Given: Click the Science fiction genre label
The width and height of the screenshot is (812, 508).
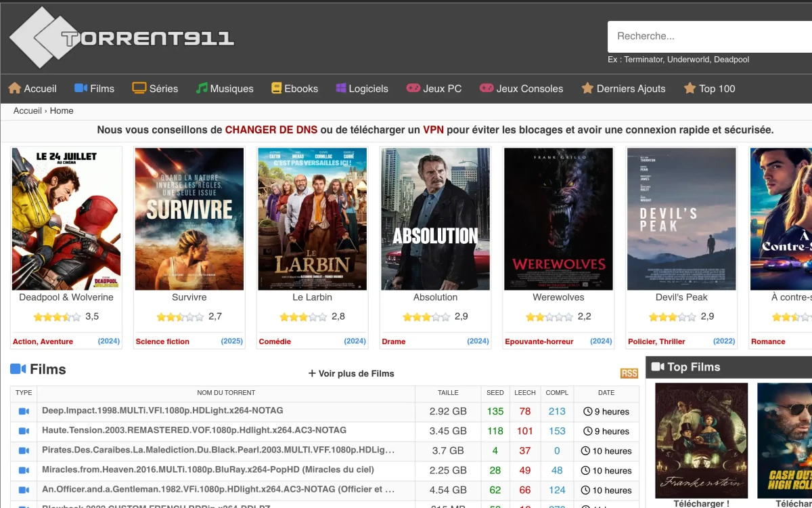Looking at the screenshot, I should (x=162, y=341).
